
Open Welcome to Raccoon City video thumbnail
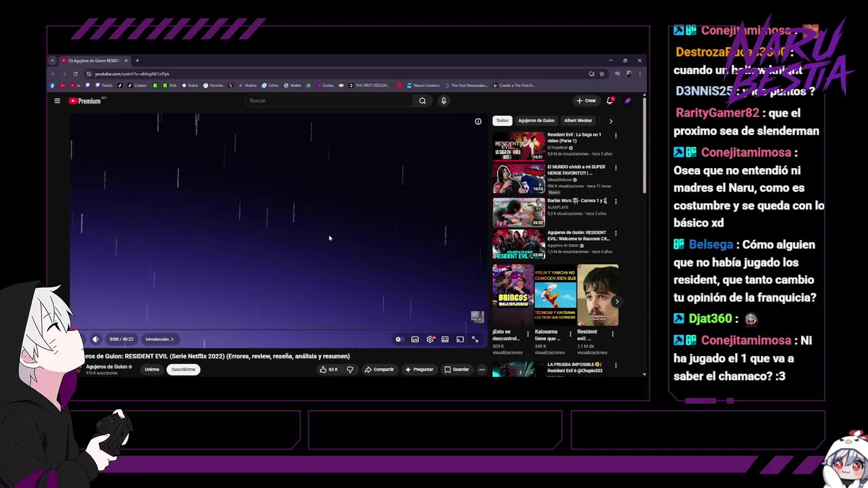[x=519, y=245]
